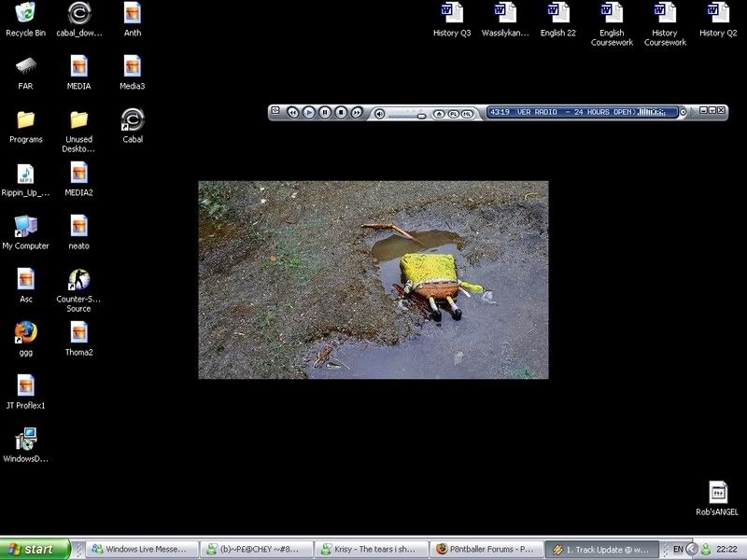Skip to next track in Winamp
Viewport: 747px width, 560px height.
[357, 112]
